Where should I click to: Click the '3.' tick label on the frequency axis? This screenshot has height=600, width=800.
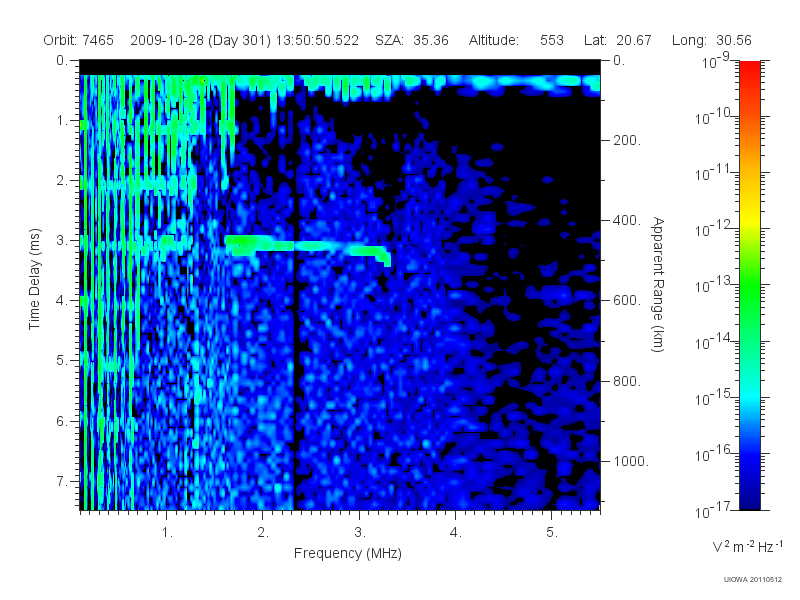point(360,533)
